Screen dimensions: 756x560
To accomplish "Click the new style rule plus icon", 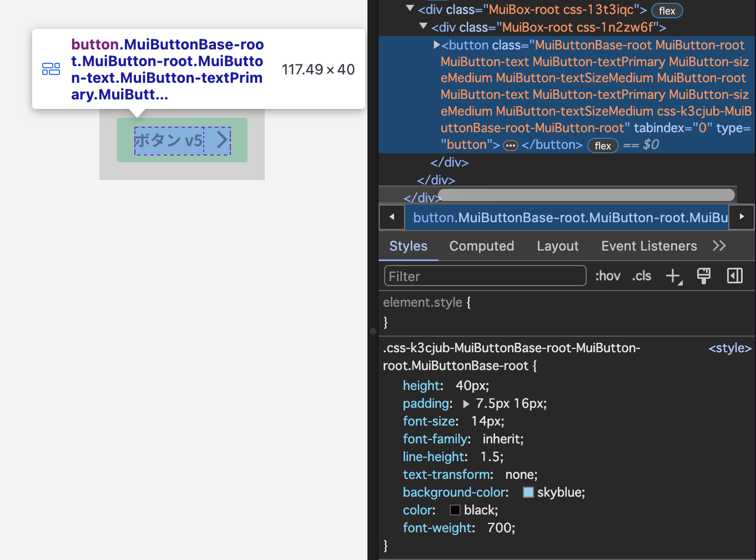I will (673, 276).
